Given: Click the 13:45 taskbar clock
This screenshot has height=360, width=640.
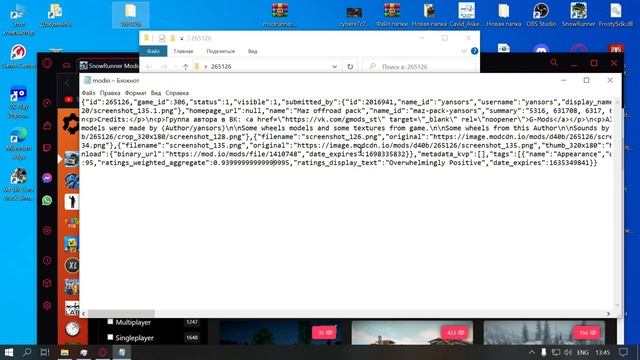Looking at the screenshot, I should pos(603,352).
